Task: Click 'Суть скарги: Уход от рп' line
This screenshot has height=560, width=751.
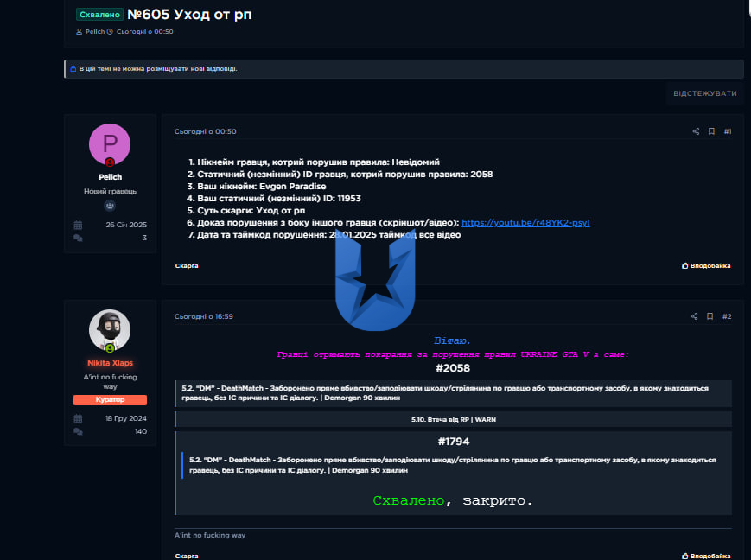Action: [251, 210]
